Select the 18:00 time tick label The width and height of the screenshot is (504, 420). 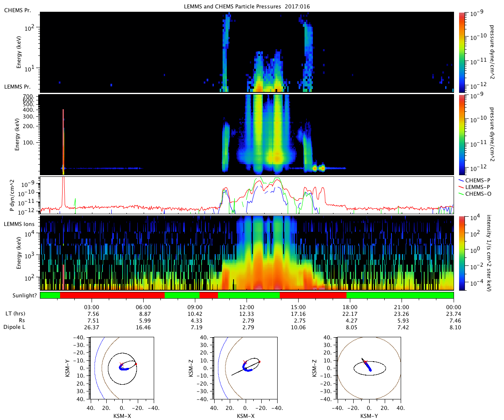click(x=350, y=307)
